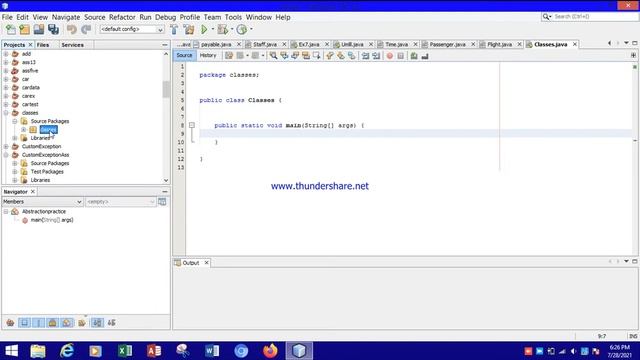The image size is (640, 360).
Task: Open the Run Project dropdown arrow
Action: 212,29
